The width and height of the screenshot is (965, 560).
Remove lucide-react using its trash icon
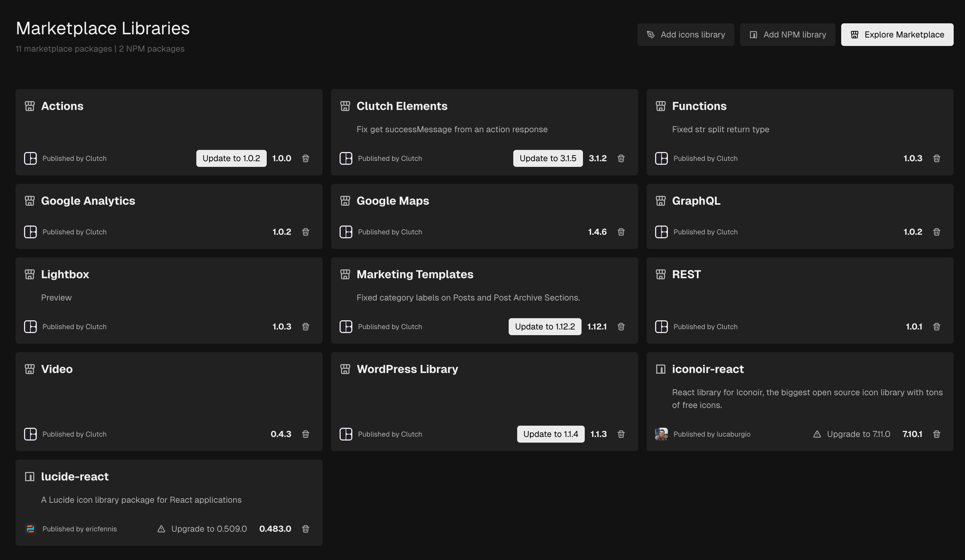coord(305,529)
